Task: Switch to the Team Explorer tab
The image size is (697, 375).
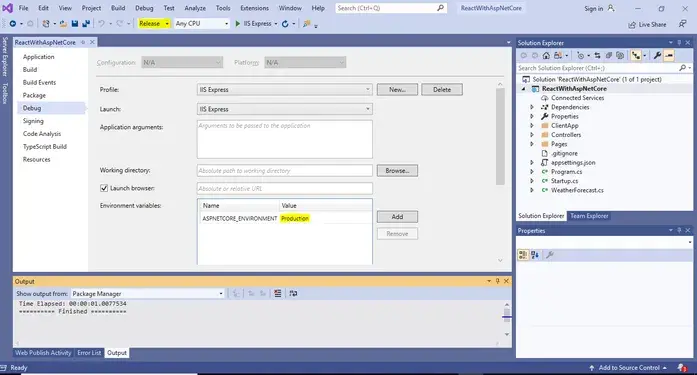Action: click(589, 216)
